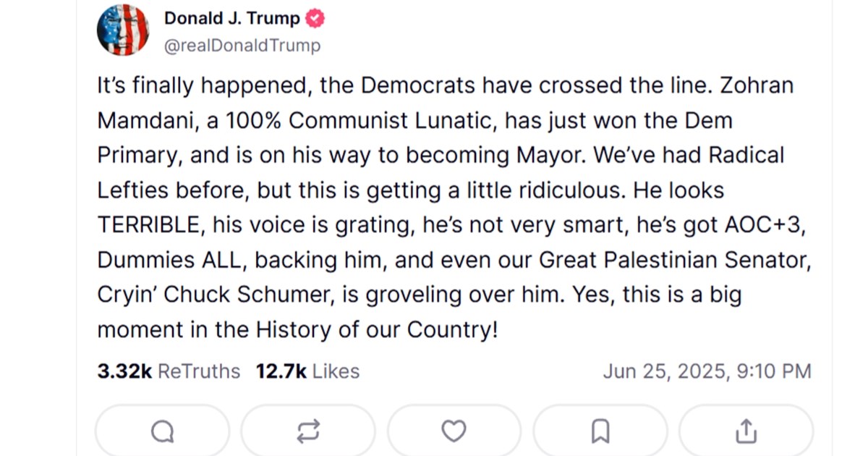
Task: Click the red verified badge
Action: [x=315, y=19]
